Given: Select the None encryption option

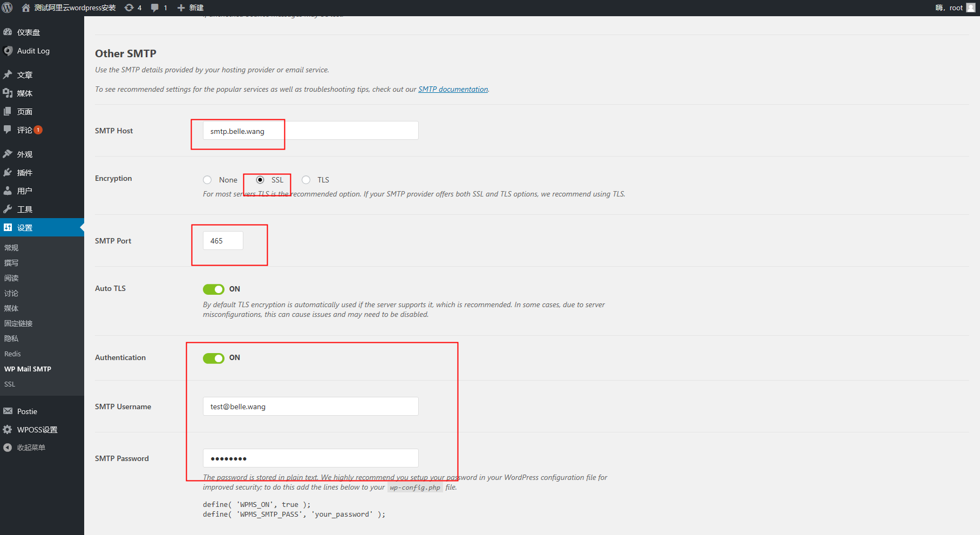Looking at the screenshot, I should [207, 180].
